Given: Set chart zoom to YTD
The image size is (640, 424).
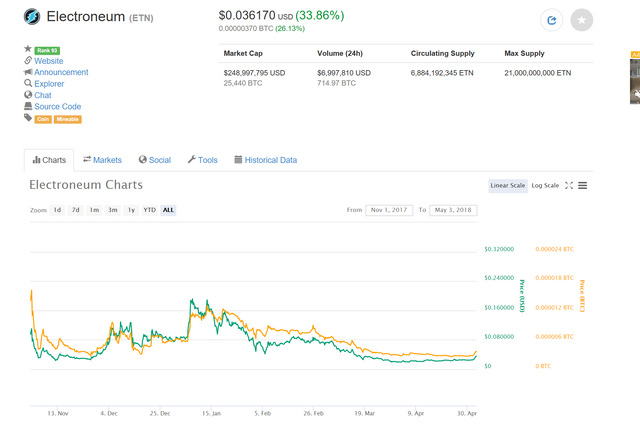Looking at the screenshot, I should [150, 210].
